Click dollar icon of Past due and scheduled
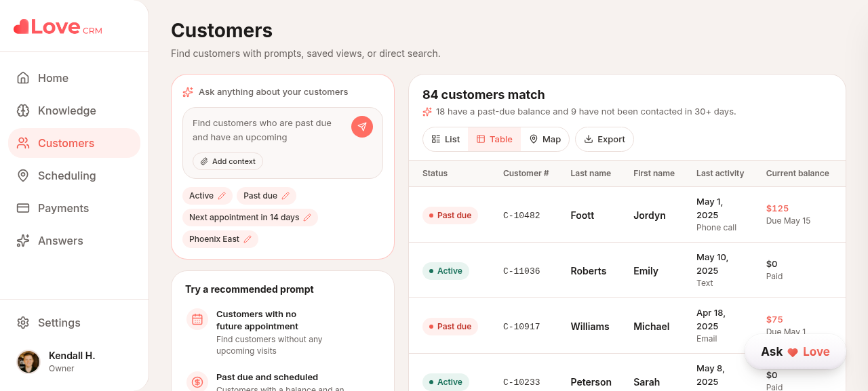868x391 pixels. coord(197,382)
